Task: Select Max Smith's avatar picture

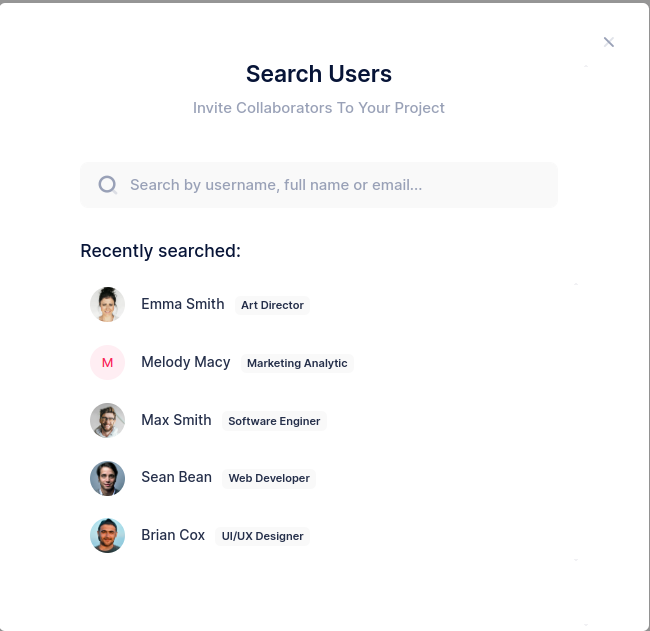Action: [107, 420]
